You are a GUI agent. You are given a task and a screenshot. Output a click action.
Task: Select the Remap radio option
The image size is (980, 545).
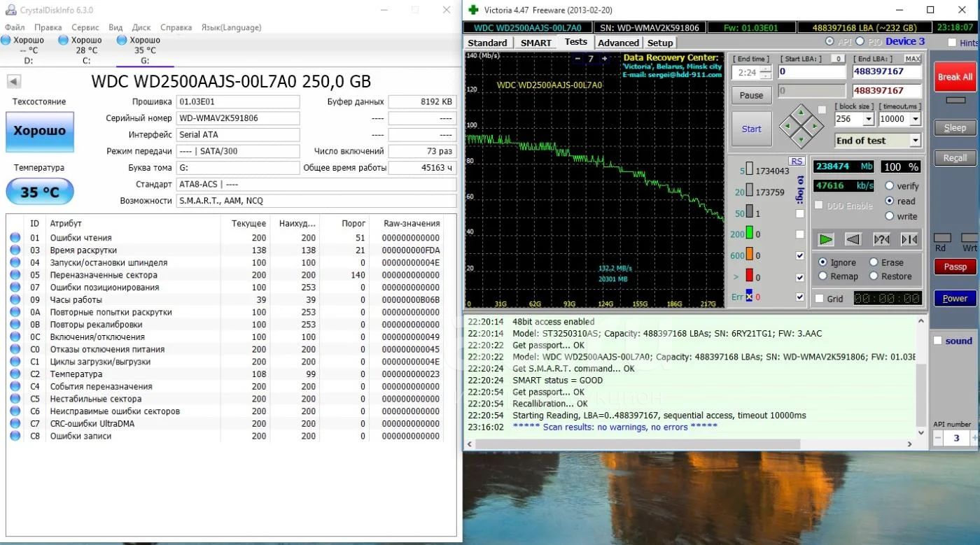[x=823, y=276]
